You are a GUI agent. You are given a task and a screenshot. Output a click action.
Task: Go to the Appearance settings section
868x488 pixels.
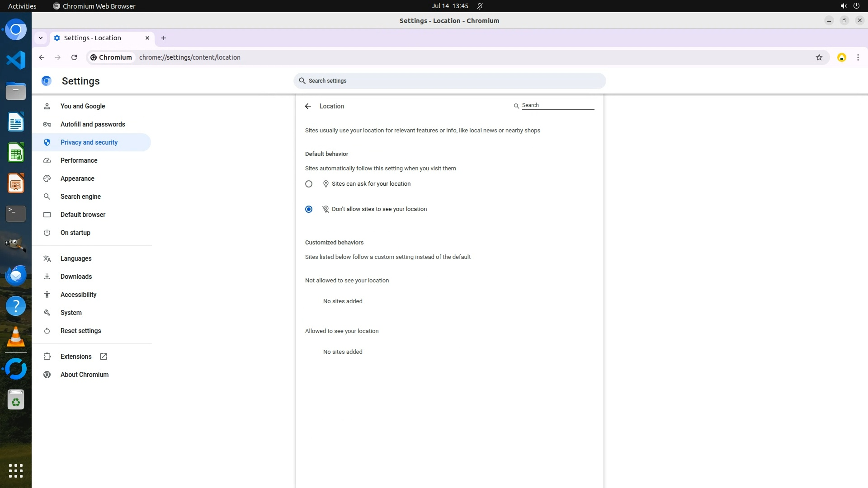pyautogui.click(x=77, y=178)
